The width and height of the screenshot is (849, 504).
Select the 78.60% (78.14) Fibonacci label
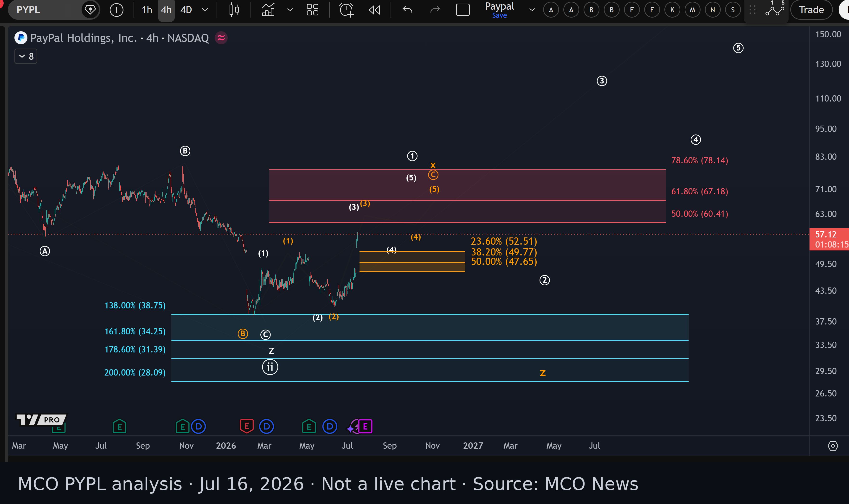pos(700,160)
